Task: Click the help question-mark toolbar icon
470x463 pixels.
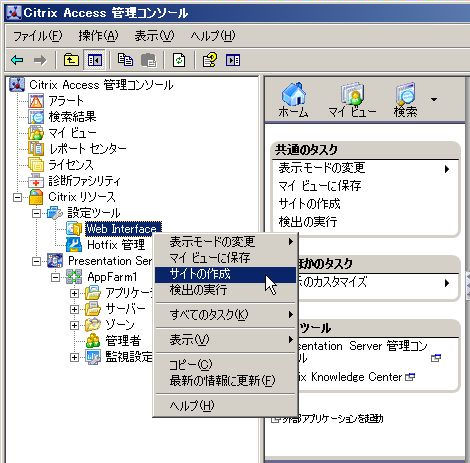Action: coord(210,60)
